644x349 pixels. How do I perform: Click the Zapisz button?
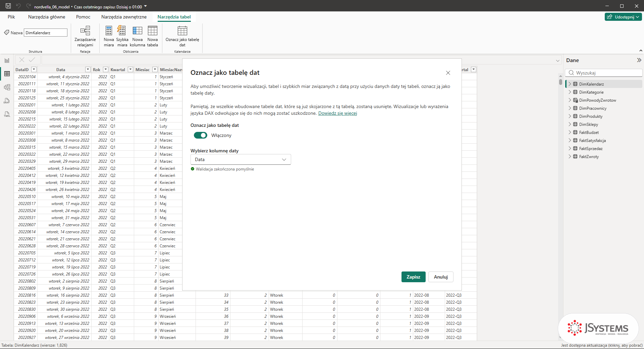[413, 277]
